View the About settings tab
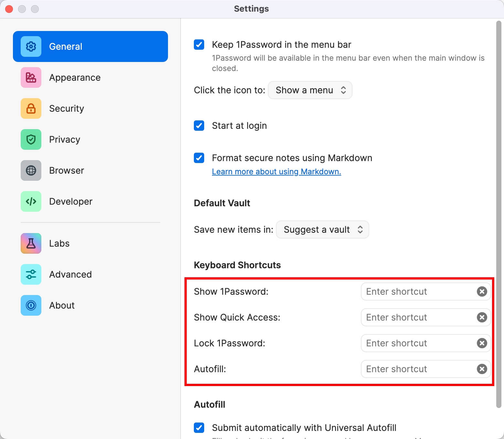 [x=90, y=305]
